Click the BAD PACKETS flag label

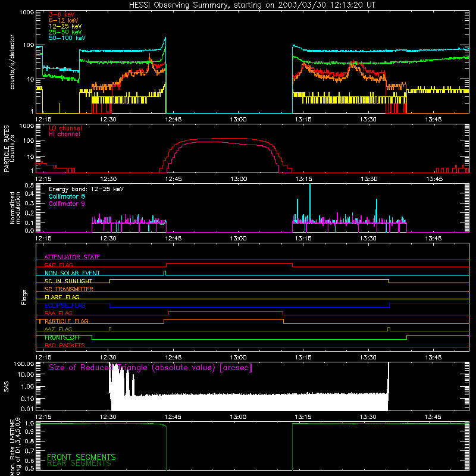click(65, 345)
